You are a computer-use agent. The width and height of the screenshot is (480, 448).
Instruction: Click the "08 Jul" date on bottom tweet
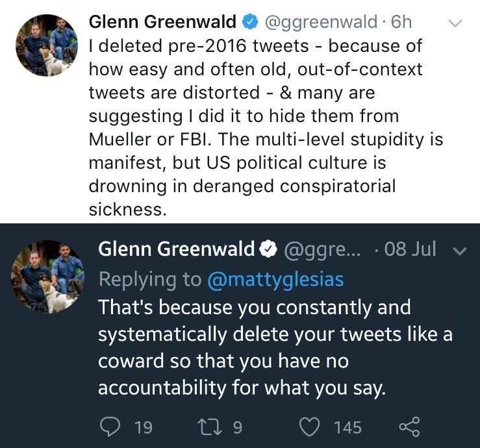(x=411, y=249)
